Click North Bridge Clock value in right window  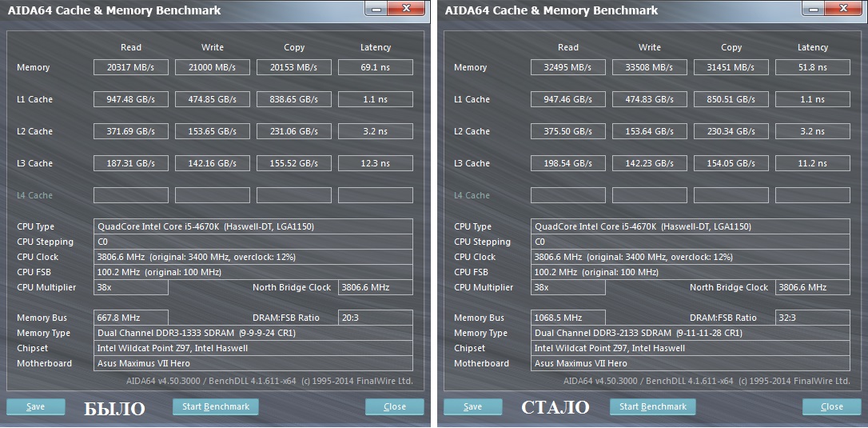813,287
